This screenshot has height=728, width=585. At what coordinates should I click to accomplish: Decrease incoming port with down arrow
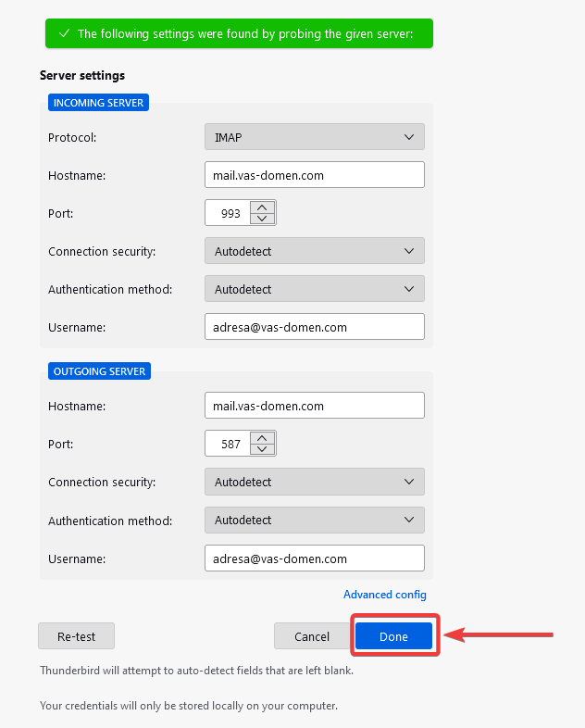coord(262,219)
